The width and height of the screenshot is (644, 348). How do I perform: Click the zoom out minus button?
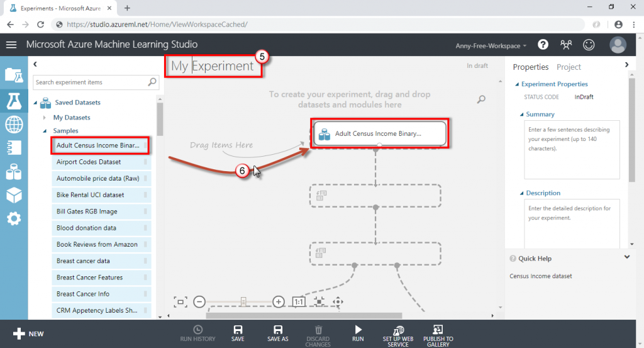(199, 302)
